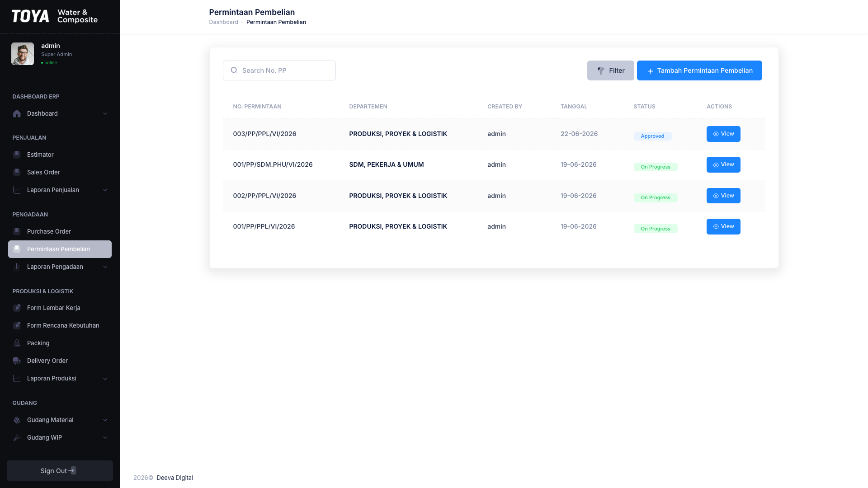Expand the Dashboard menu chevron

coord(105,113)
